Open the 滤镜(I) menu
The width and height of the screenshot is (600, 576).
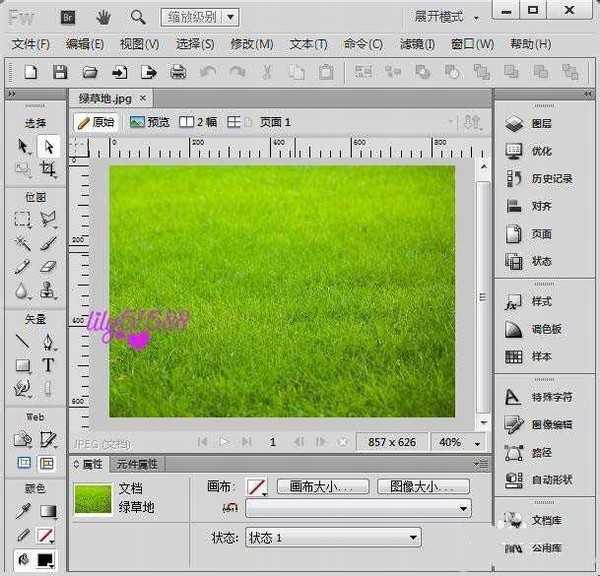tap(416, 44)
